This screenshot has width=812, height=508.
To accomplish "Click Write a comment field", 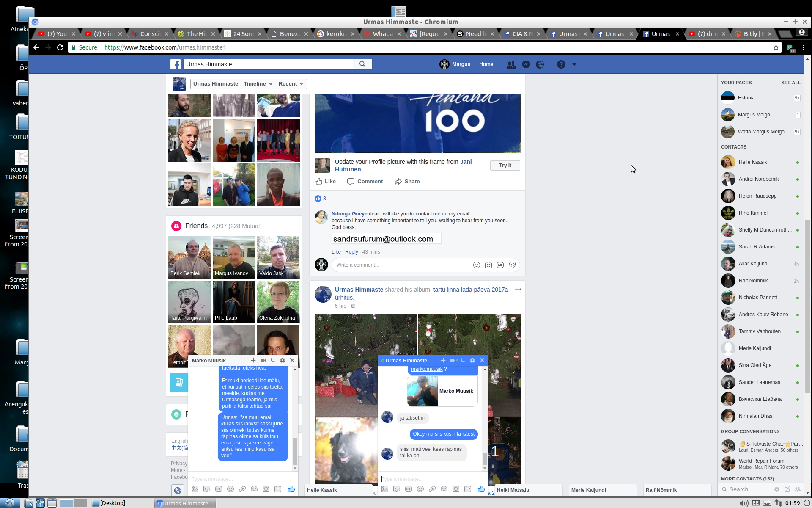I will (x=402, y=265).
